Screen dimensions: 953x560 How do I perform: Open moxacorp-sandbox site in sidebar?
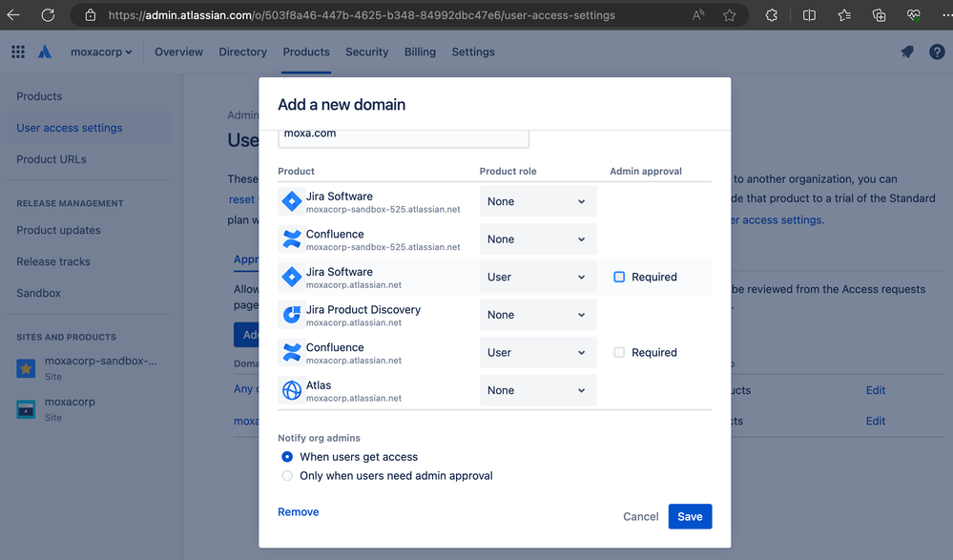coord(100,361)
